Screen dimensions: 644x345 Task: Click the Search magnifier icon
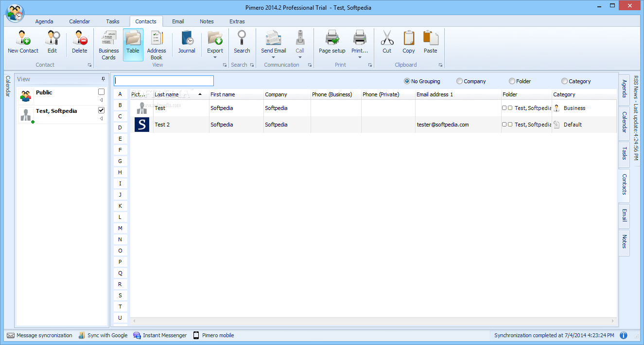tap(242, 38)
